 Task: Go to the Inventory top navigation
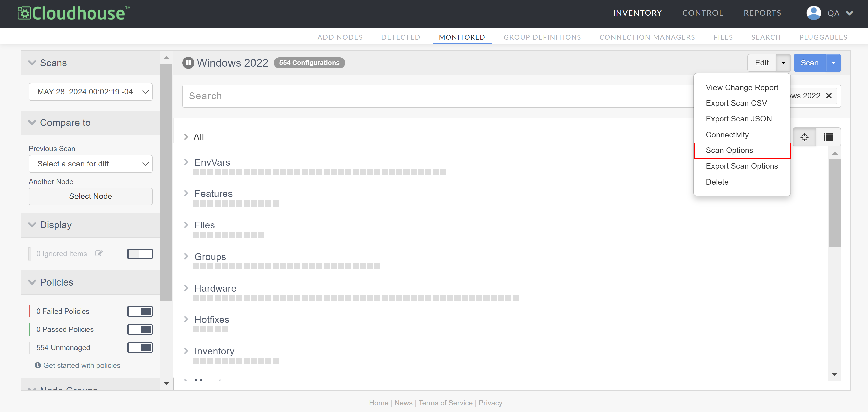[637, 13]
